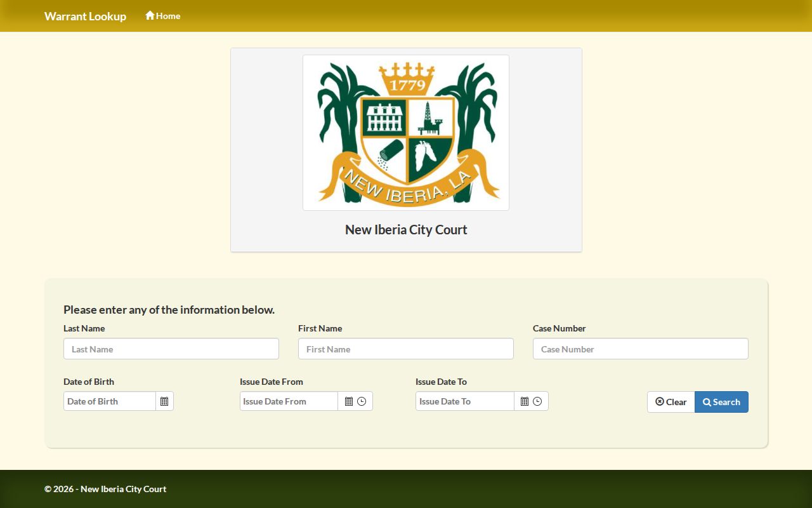812x508 pixels.
Task: Clear the search form fields
Action: pyautogui.click(x=671, y=402)
